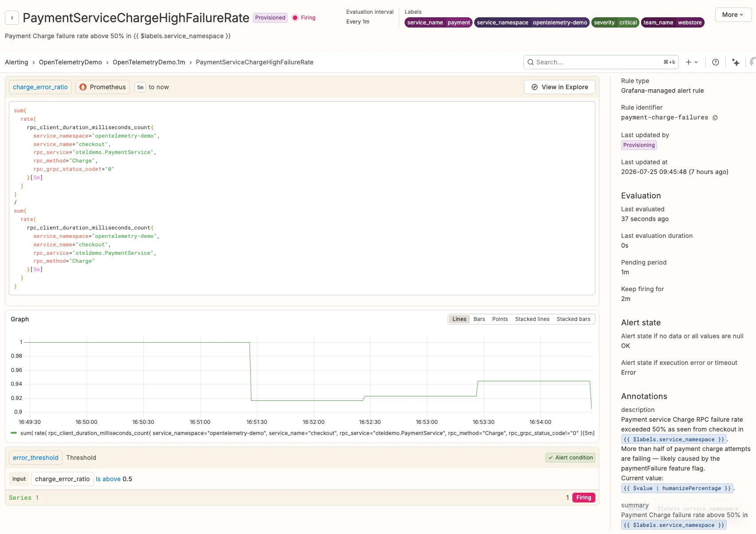Click the $labels.service_namespace description chip

(674, 439)
